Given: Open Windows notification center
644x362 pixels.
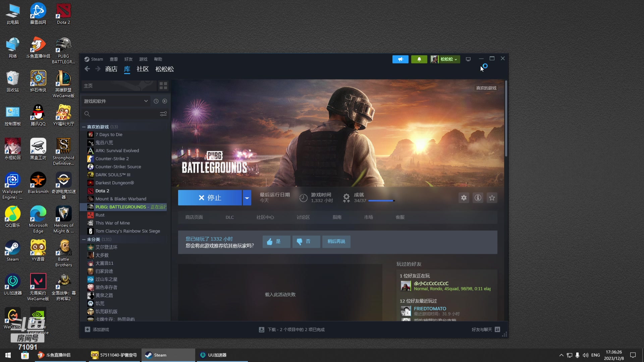Looking at the screenshot, I should (633, 355).
